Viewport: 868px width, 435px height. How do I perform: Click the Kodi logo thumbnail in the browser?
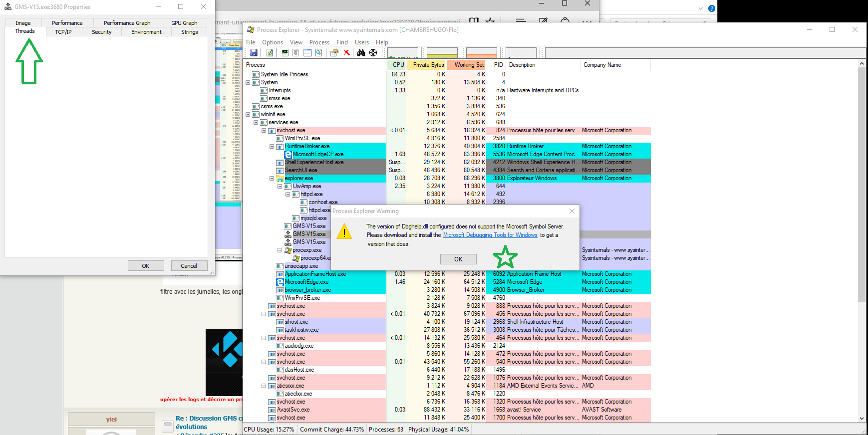[x=224, y=362]
